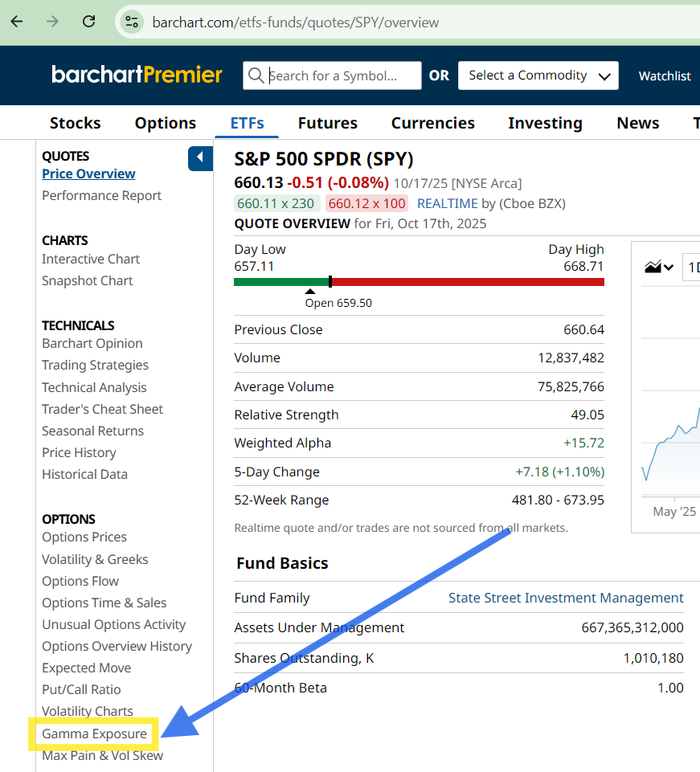Open State Street Investment Management link
The image size is (700, 772).
pyautogui.click(x=566, y=598)
